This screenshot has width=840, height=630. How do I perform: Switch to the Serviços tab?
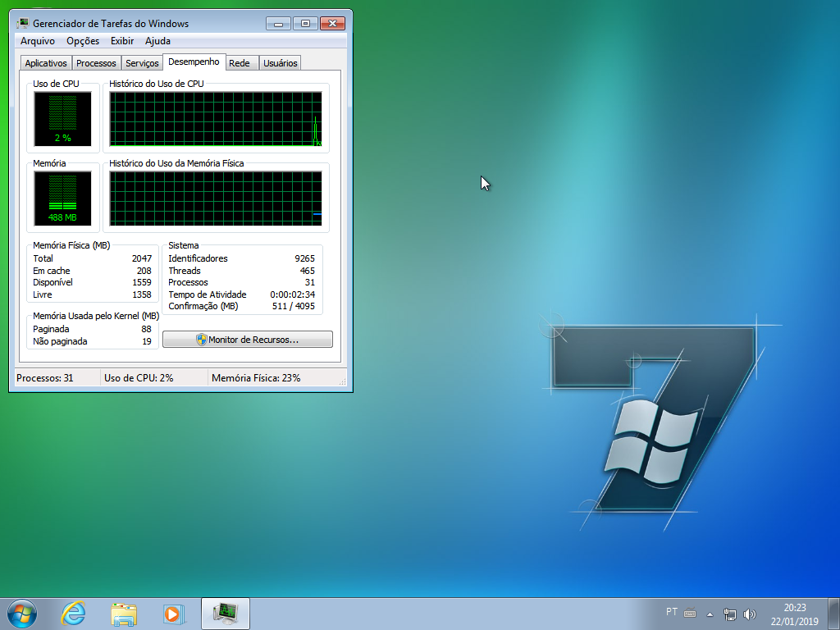click(141, 62)
